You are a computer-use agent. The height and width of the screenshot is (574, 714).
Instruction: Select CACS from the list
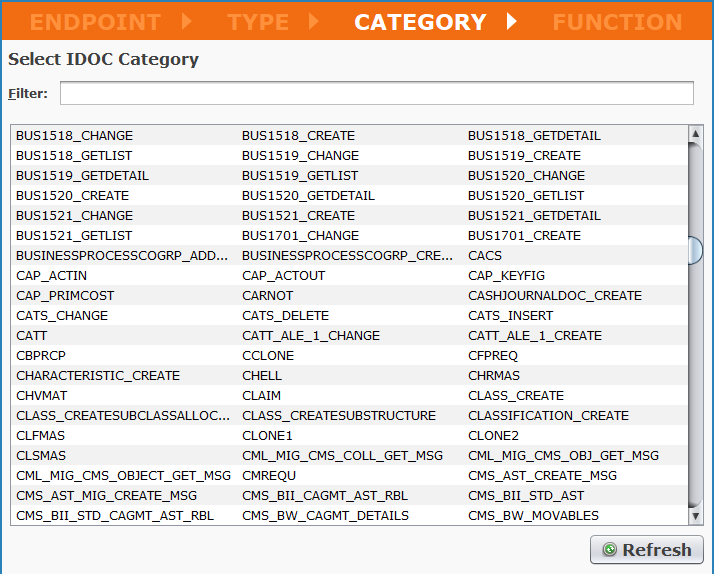[485, 255]
